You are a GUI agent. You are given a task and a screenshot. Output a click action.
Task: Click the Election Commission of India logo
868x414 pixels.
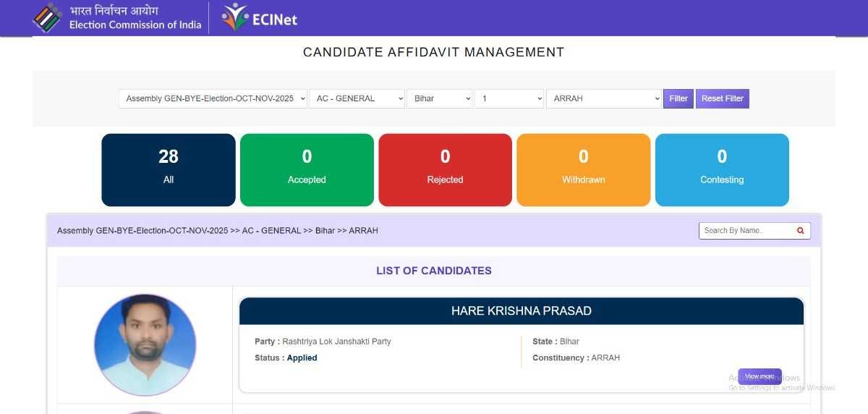(48, 18)
